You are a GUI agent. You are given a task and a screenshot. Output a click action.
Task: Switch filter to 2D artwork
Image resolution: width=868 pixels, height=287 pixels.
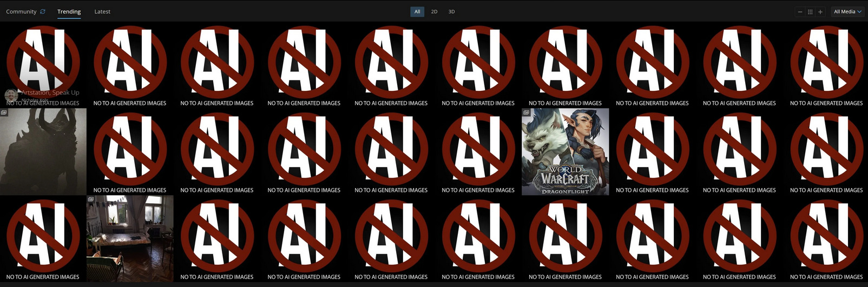point(434,11)
